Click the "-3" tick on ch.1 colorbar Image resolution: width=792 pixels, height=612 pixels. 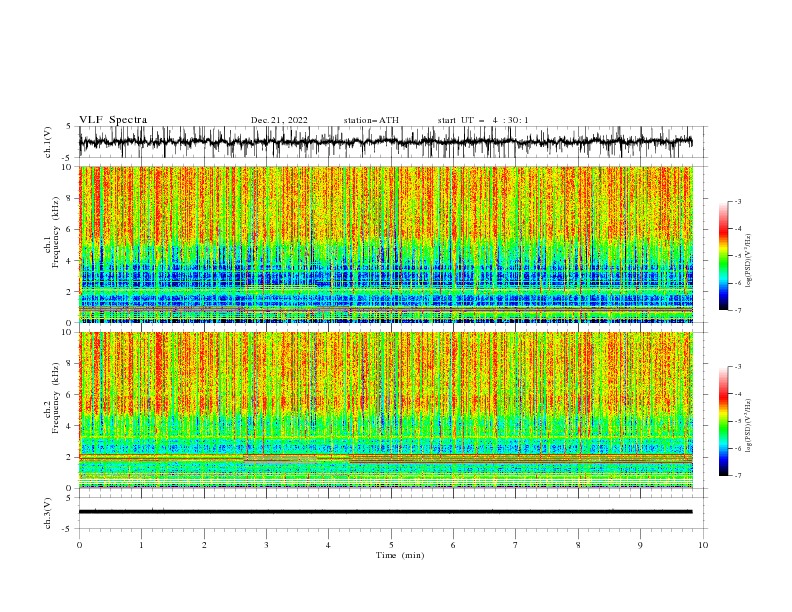point(737,201)
